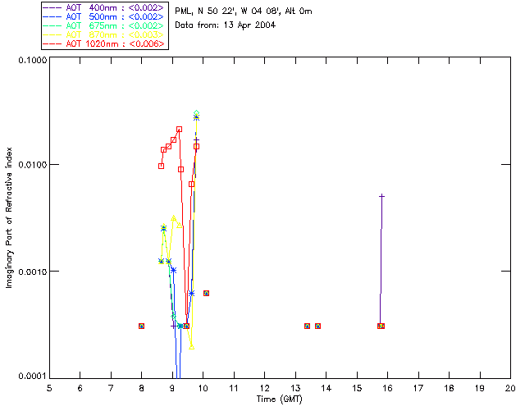
Task: Click the AOT 400nm legend entry
Action: click(x=104, y=7)
